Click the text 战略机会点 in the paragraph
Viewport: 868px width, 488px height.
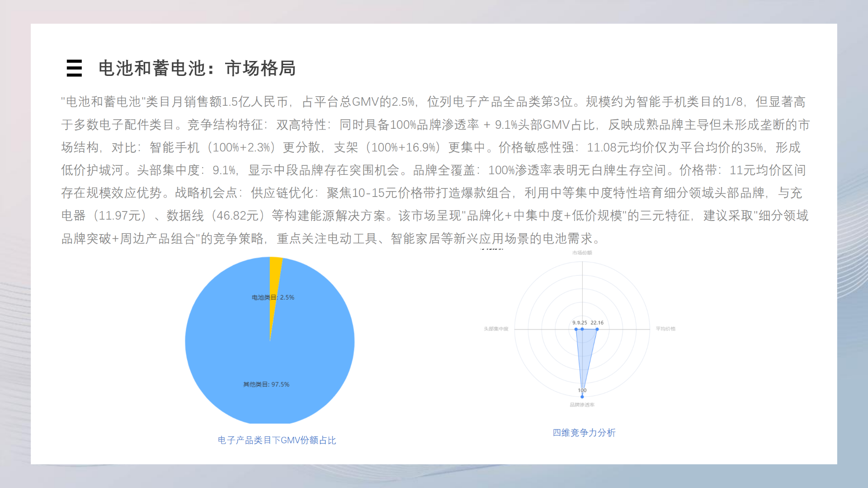click(206, 193)
